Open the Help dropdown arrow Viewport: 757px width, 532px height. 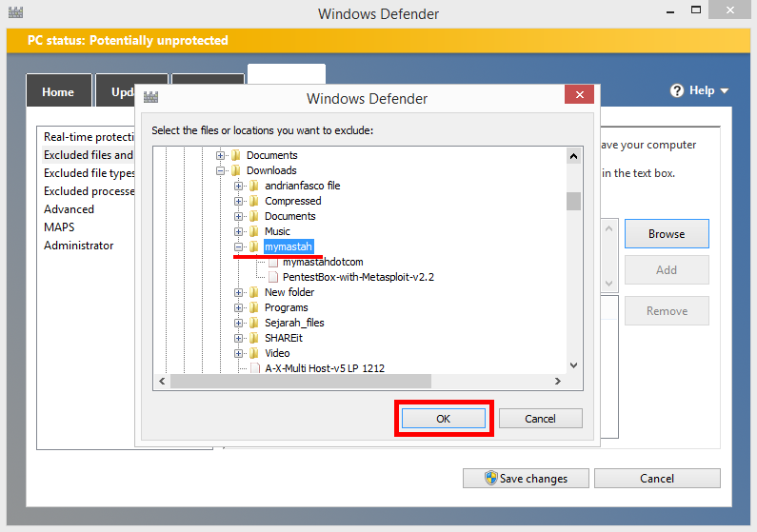725,90
